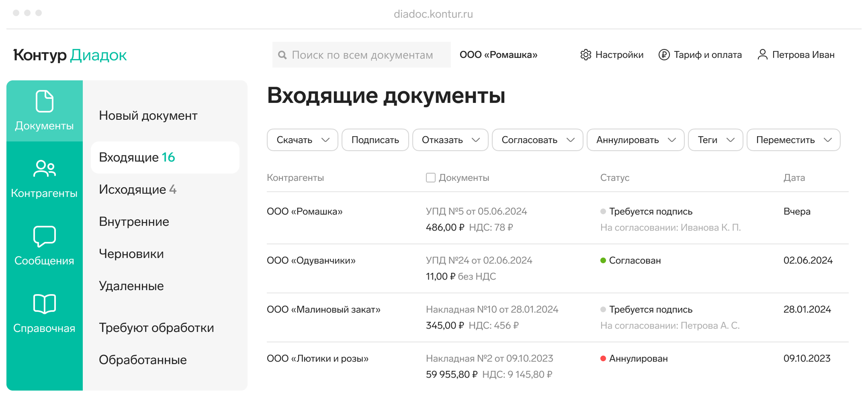Image resolution: width=868 pixels, height=397 pixels.
Task: Open the Переместить dropdown
Action: coord(793,140)
